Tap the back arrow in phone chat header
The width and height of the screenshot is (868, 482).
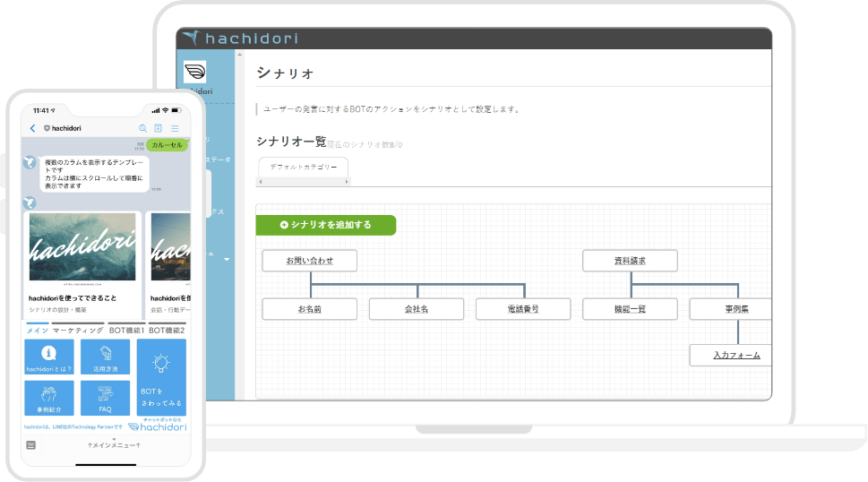[x=32, y=128]
